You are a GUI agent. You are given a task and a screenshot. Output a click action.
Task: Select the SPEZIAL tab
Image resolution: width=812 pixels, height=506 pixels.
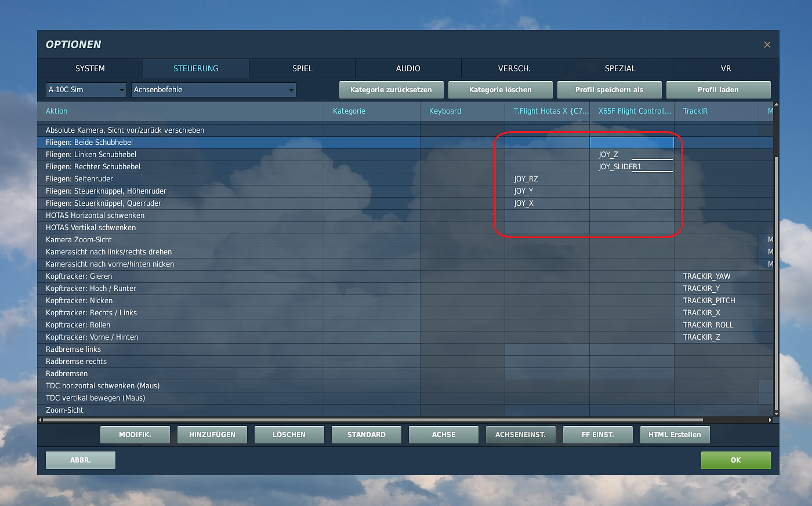click(x=620, y=68)
